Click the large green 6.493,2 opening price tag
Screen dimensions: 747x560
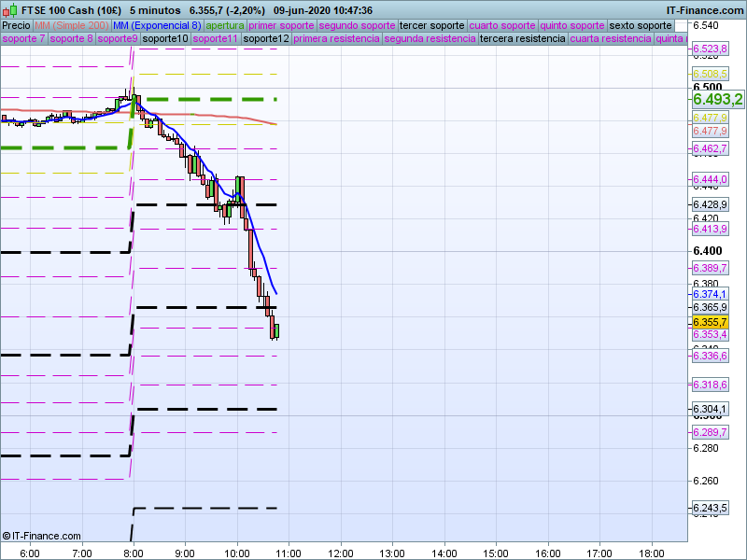(x=717, y=99)
